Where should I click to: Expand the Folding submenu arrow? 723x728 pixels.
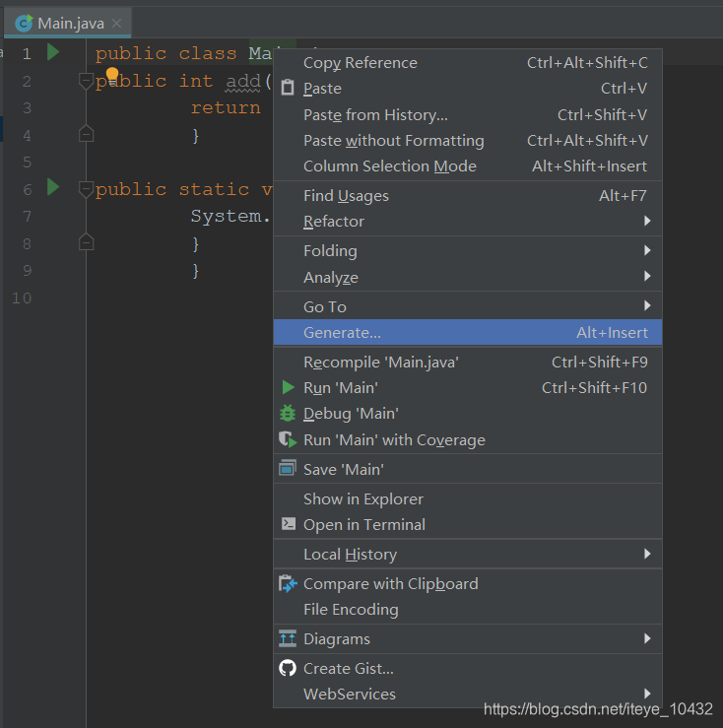tap(647, 251)
